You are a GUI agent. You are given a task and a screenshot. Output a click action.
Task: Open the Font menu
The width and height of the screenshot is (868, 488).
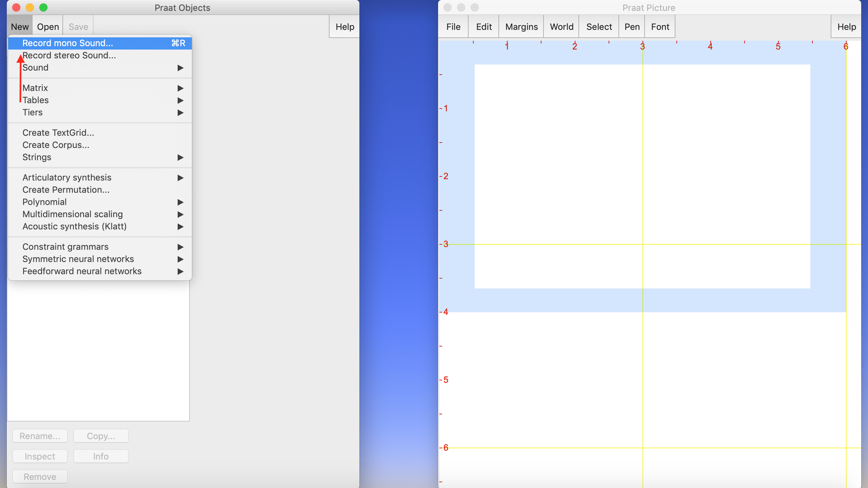(x=660, y=27)
